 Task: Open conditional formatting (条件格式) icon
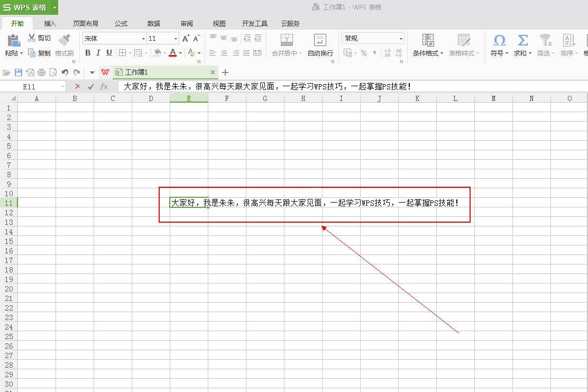pos(428,41)
